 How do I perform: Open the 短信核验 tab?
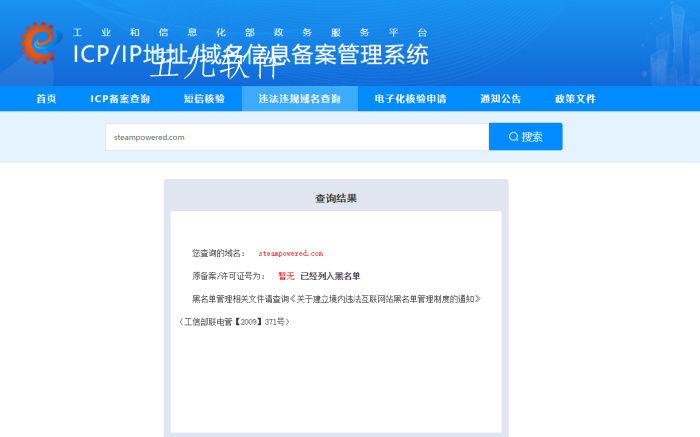pyautogui.click(x=204, y=99)
